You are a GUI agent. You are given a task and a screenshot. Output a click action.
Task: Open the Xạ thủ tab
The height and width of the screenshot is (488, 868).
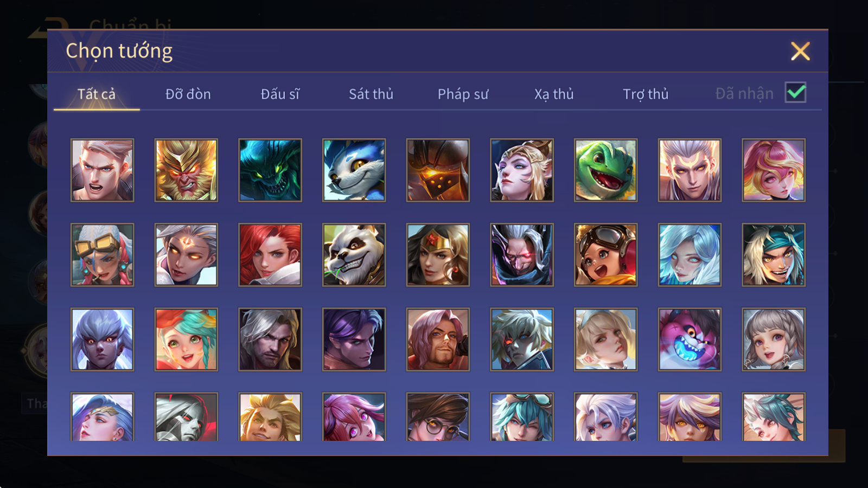click(x=554, y=94)
